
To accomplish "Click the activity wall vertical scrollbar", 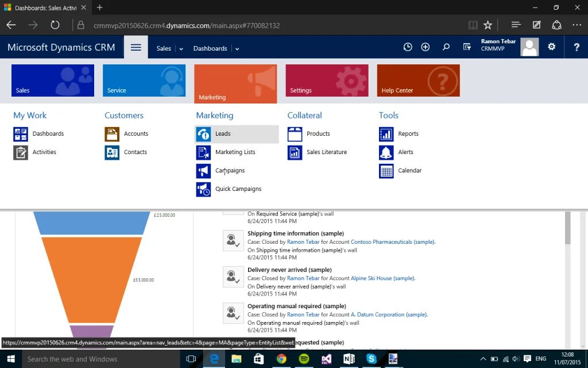I will click(x=567, y=227).
